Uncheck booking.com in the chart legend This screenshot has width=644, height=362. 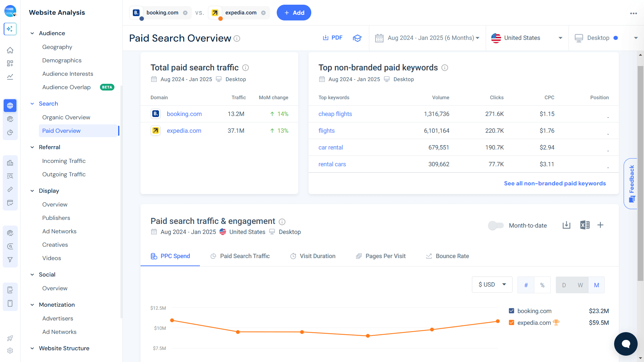[x=512, y=310]
